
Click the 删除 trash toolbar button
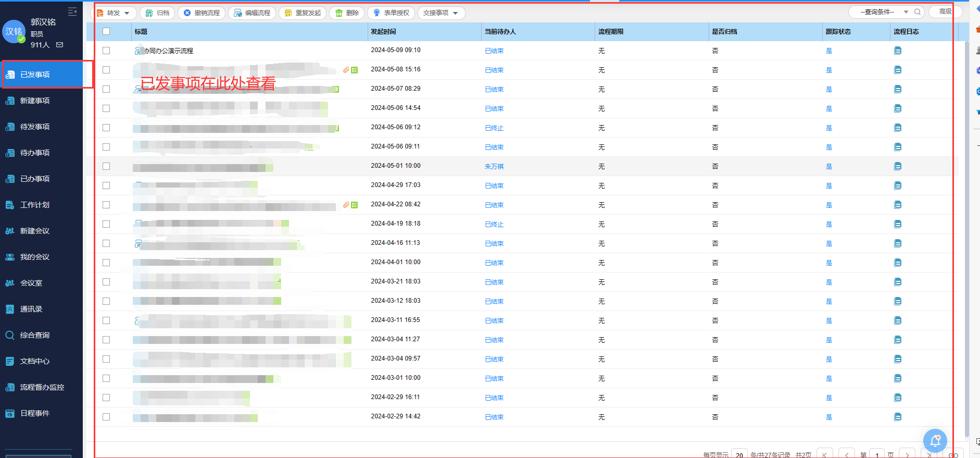pos(347,13)
